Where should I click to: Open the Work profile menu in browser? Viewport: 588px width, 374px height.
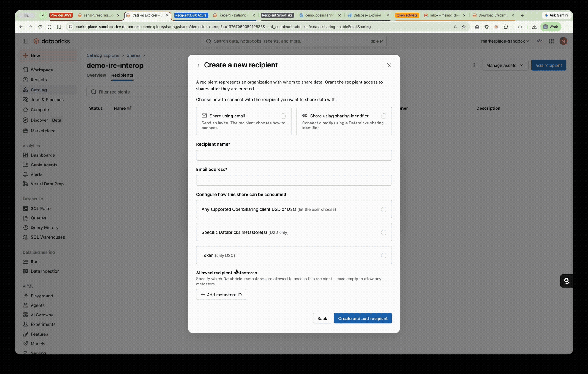[550, 27]
